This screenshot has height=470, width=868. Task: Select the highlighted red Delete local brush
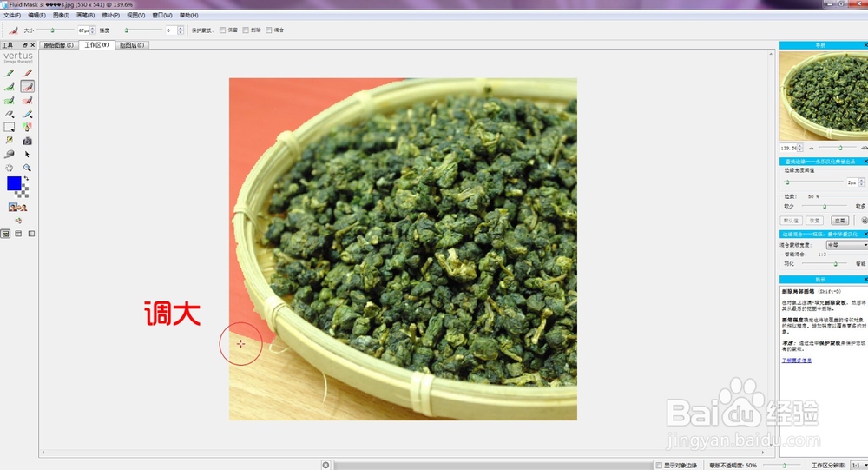[x=27, y=87]
